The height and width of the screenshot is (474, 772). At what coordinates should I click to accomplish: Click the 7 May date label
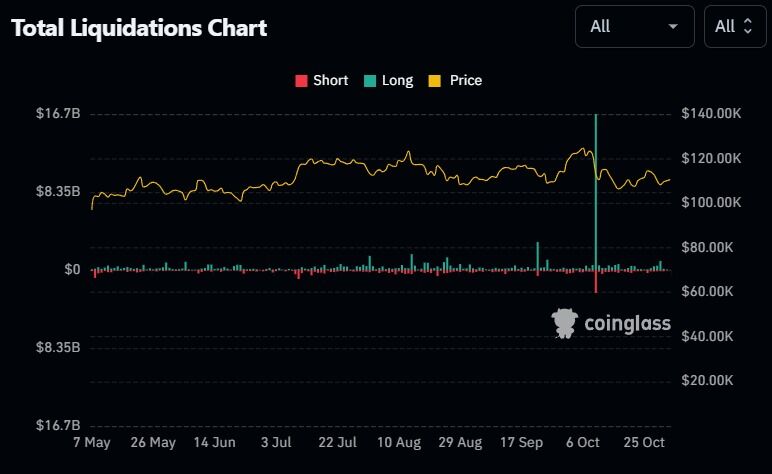pos(92,442)
